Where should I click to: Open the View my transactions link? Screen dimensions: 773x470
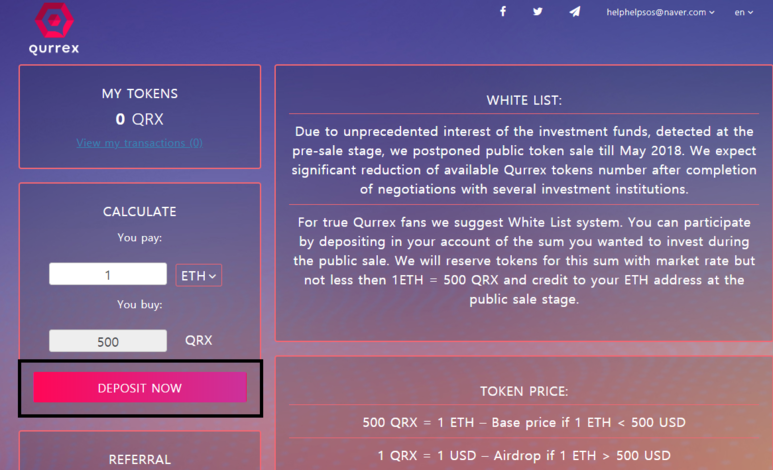[x=139, y=143]
